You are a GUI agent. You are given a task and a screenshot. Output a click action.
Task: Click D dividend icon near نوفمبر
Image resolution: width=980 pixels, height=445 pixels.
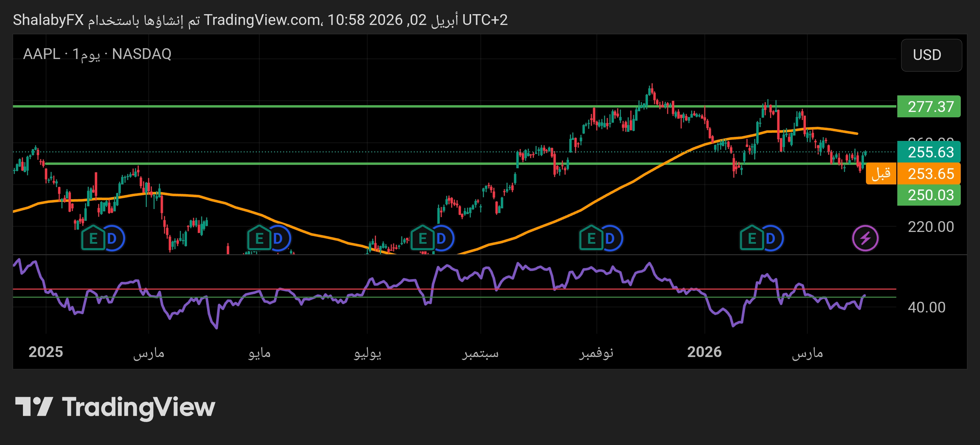point(611,238)
